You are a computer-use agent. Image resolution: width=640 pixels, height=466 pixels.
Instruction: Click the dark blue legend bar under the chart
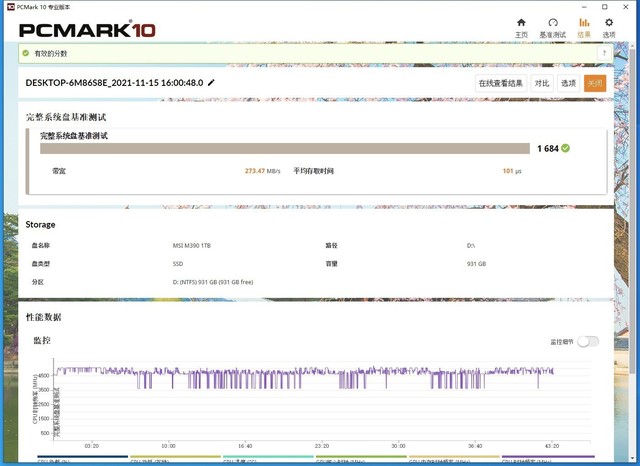[83, 457]
